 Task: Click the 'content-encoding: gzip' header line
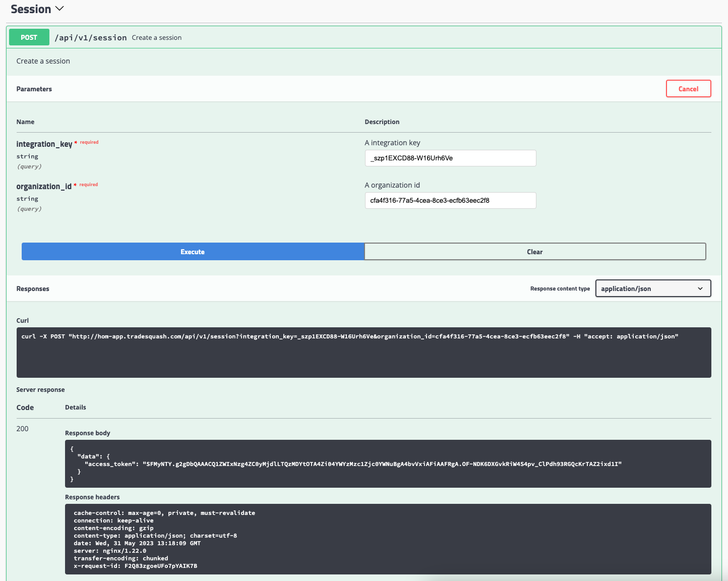(113, 528)
